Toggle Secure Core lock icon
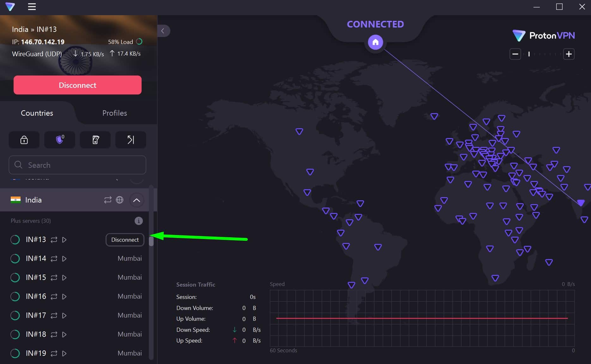591x364 pixels. [24, 140]
